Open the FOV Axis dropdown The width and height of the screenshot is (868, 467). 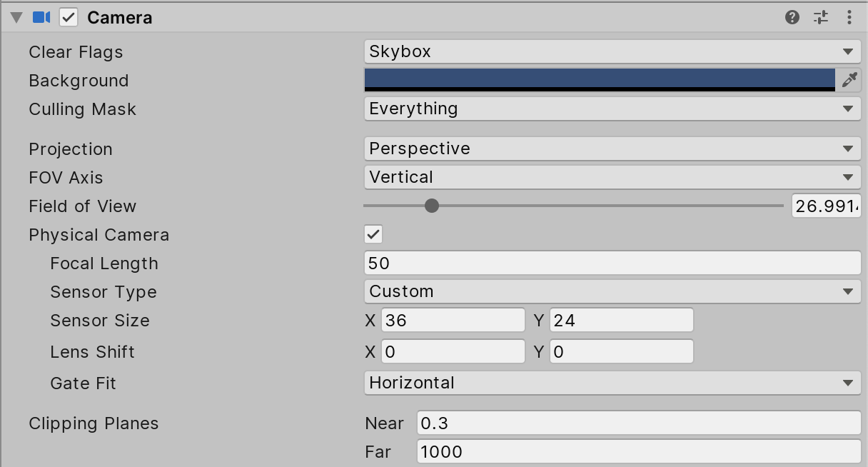612,177
